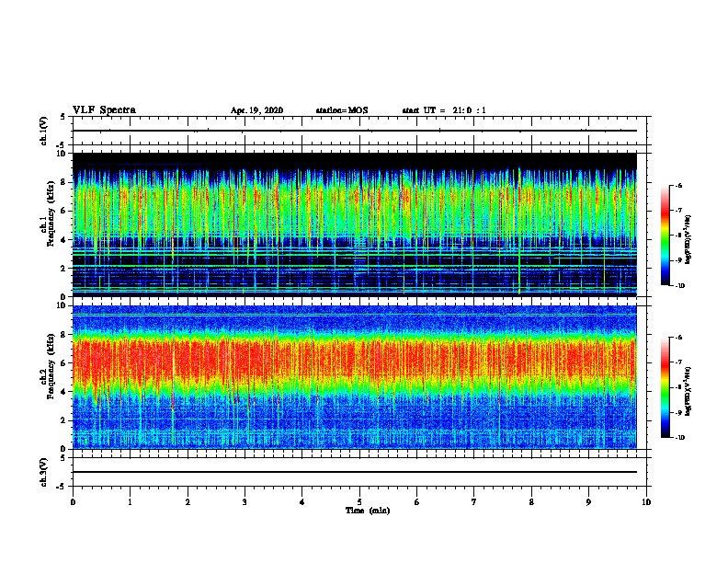
Task: Click the "0" tick label on the time axis
Action: click(73, 502)
